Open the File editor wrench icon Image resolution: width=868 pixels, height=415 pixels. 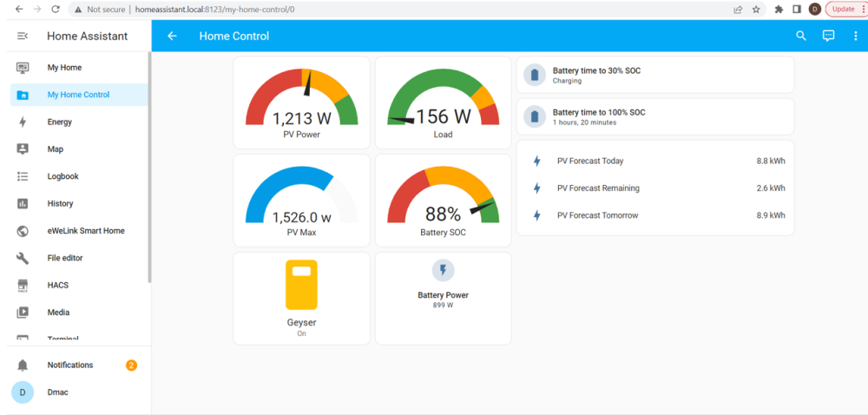[23, 258]
